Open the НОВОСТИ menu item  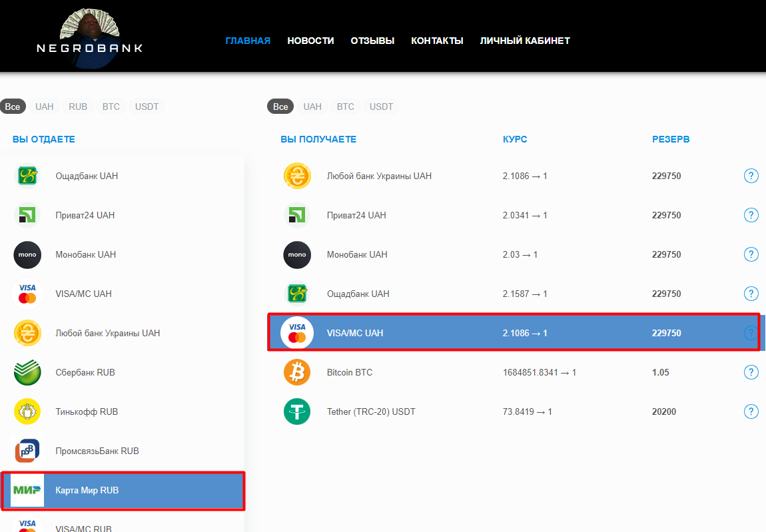(x=310, y=41)
